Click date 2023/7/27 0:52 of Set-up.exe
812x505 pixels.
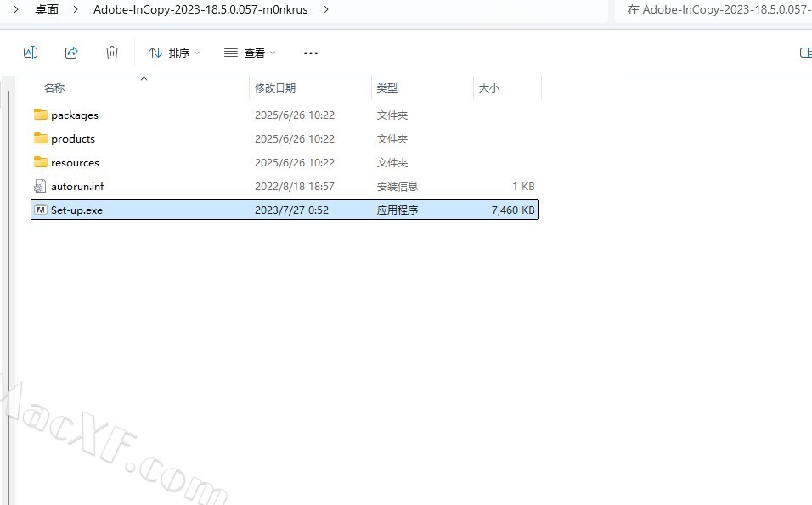pyautogui.click(x=291, y=210)
